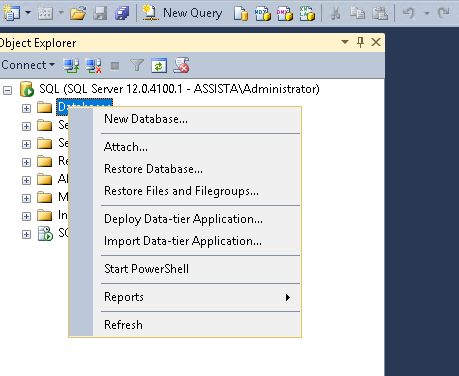Select Restore Files and Filegroups...
459x376 pixels.
pyautogui.click(x=197, y=191)
